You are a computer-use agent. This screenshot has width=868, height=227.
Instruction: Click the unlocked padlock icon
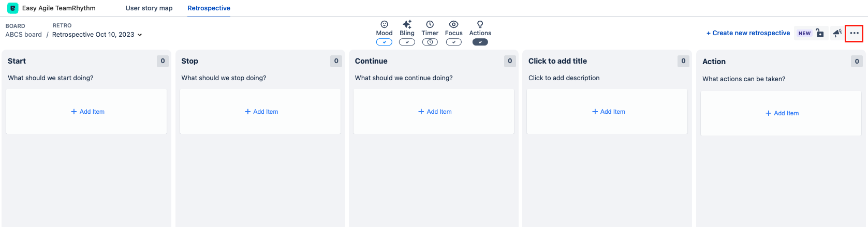click(x=820, y=33)
